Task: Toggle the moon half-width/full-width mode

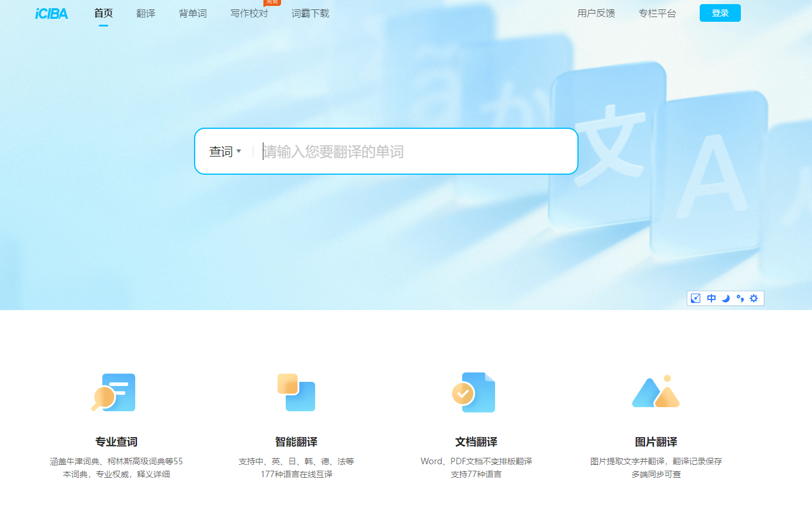Action: pyautogui.click(x=726, y=298)
